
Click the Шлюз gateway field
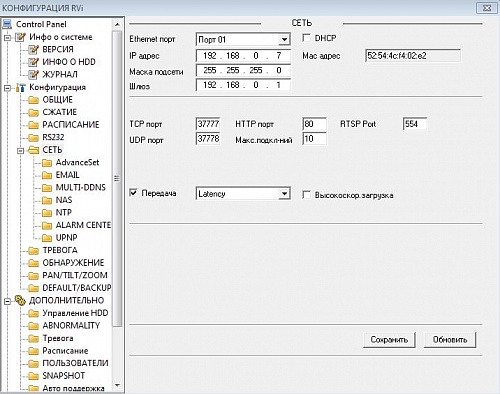click(x=243, y=85)
